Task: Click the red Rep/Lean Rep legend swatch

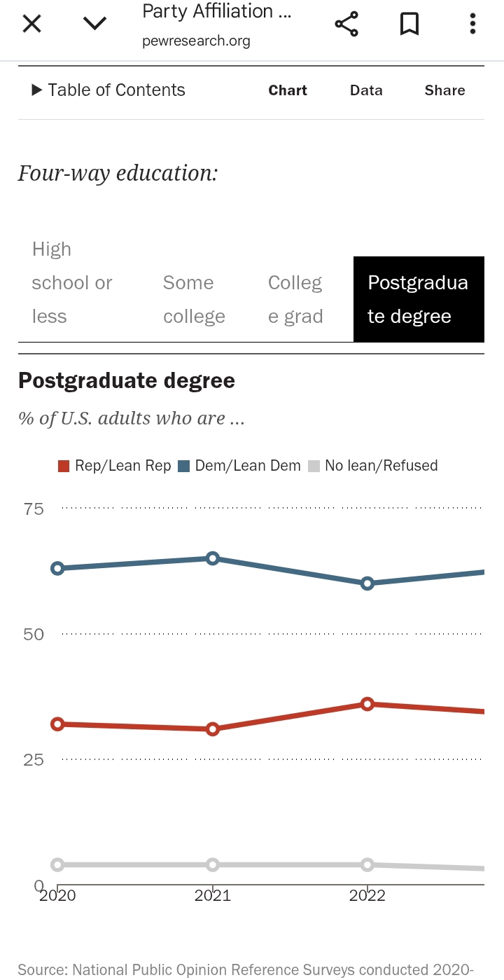Action: coord(64,466)
